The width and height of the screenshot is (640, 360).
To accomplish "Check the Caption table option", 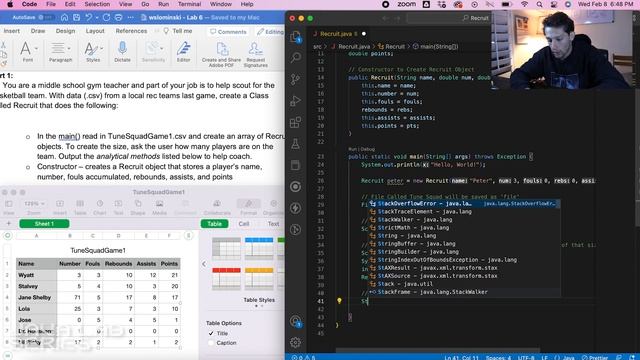I will click(x=211, y=343).
